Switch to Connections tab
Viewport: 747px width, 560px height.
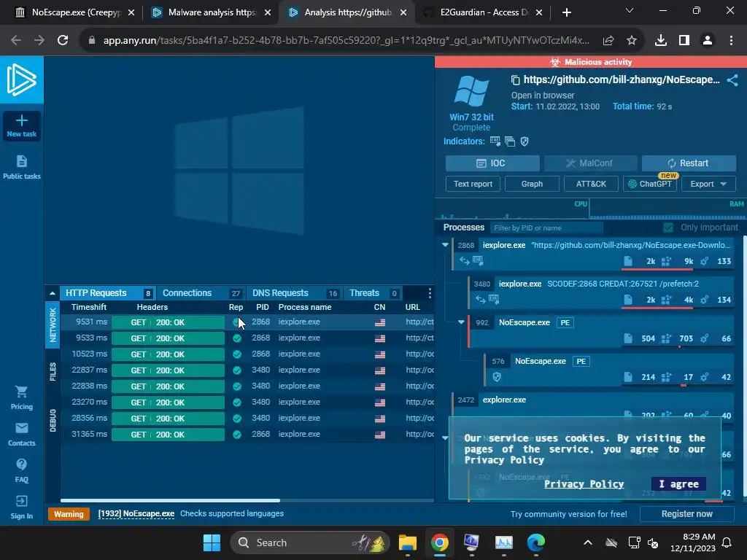click(201, 293)
